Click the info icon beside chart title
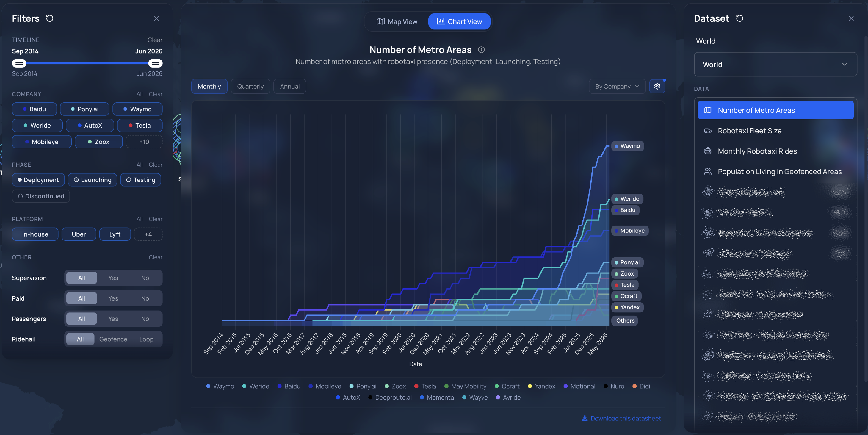 tap(482, 50)
